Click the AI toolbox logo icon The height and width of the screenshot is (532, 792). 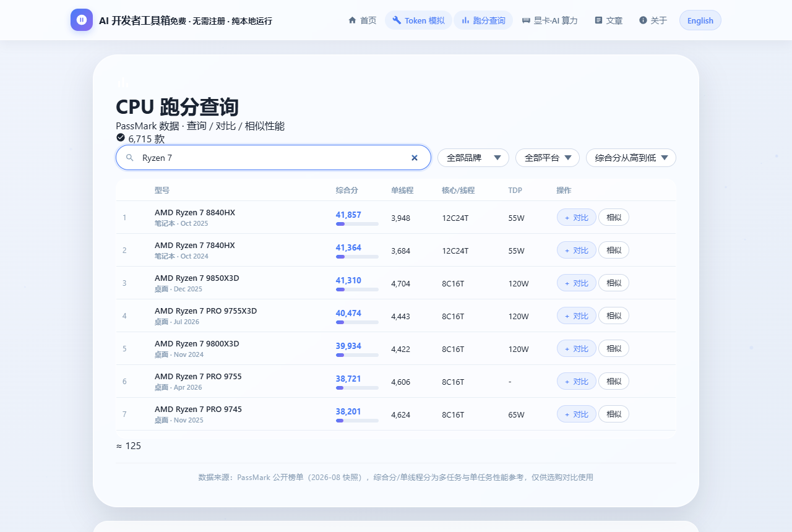82,20
